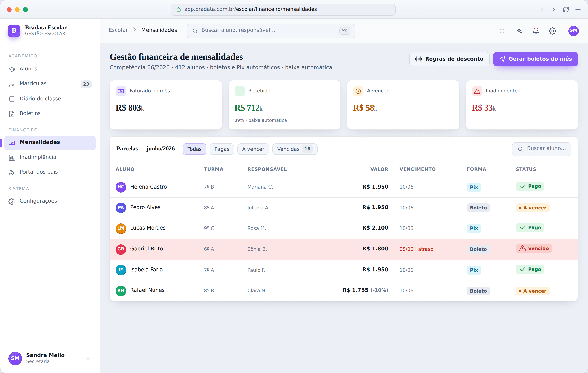This screenshot has height=373, width=588.
Task: Click the 'Isabela Faria' student name
Action: (x=146, y=270)
